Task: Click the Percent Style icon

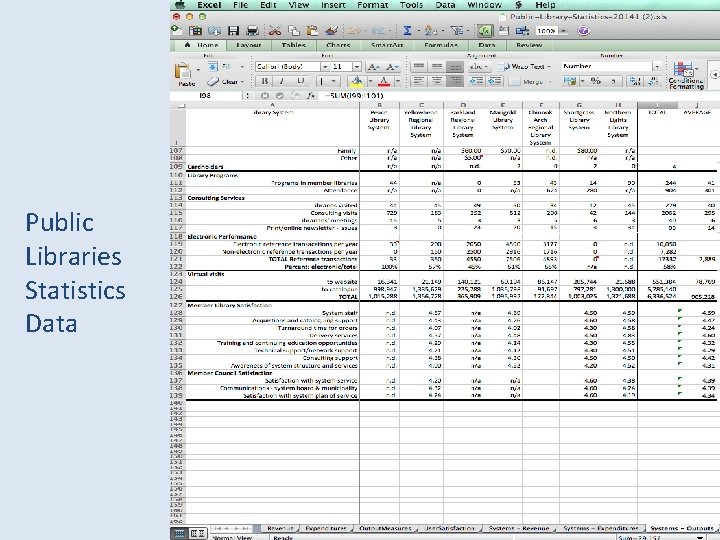Action: point(595,81)
